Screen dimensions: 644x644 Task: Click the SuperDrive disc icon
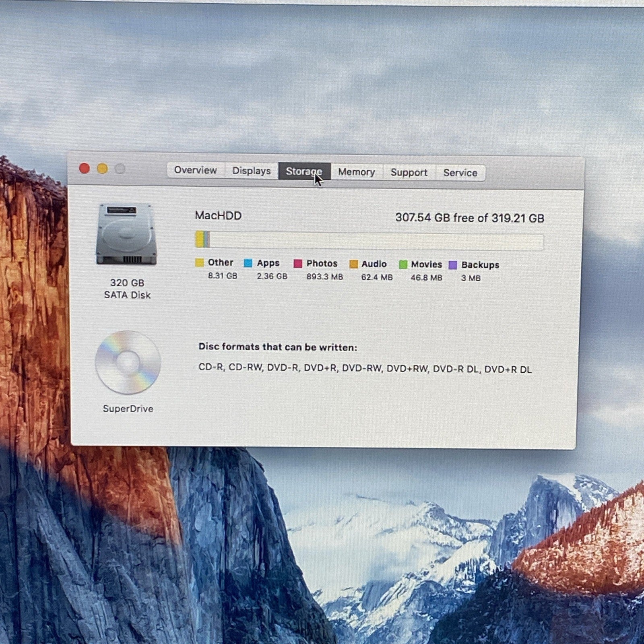(x=128, y=362)
